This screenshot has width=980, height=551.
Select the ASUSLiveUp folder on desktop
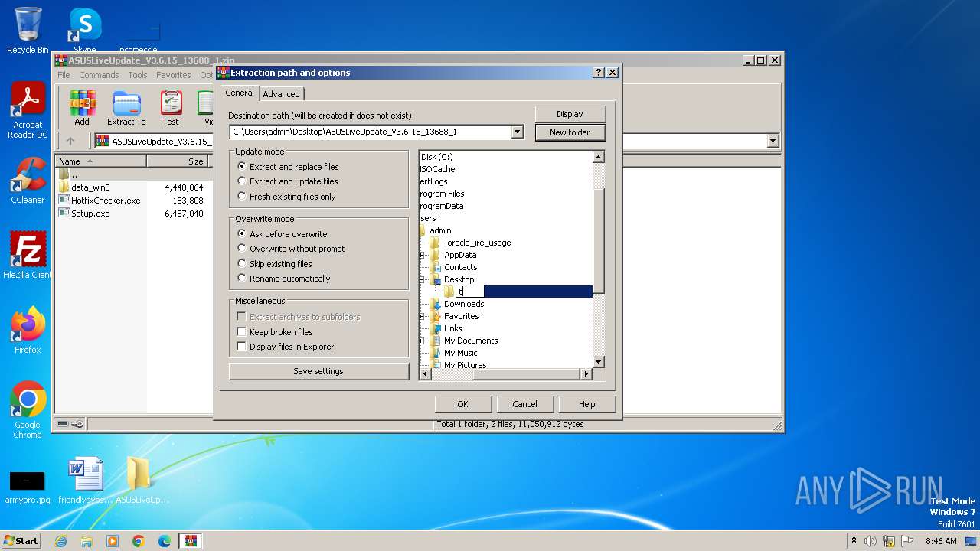[x=142, y=481]
